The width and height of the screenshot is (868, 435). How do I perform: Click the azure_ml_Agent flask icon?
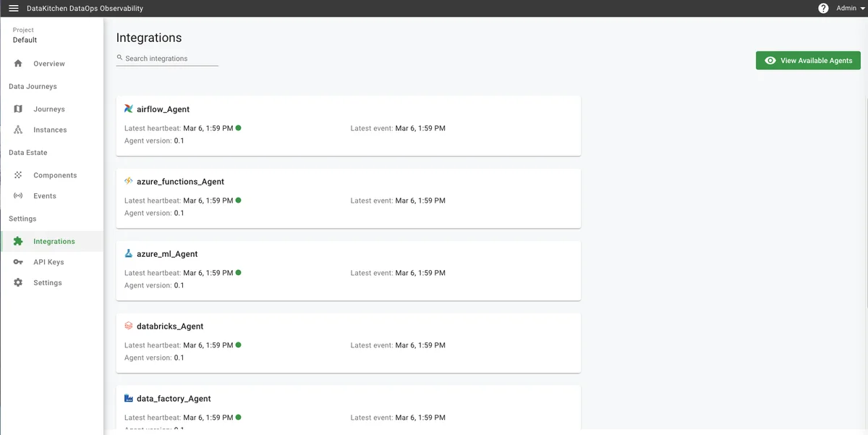(x=128, y=254)
